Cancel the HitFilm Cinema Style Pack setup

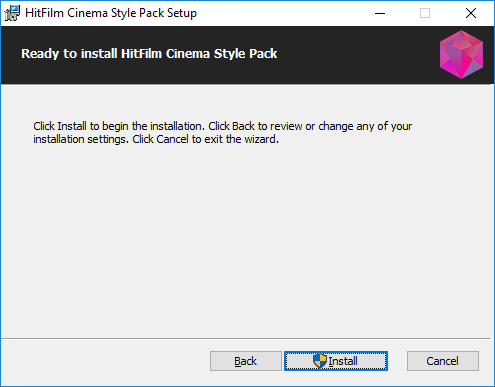(x=443, y=361)
